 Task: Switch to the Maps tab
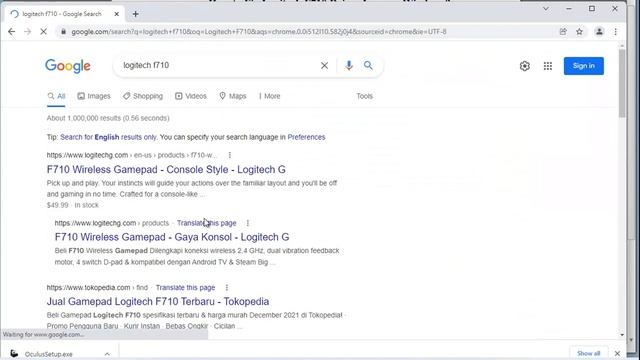pyautogui.click(x=233, y=96)
